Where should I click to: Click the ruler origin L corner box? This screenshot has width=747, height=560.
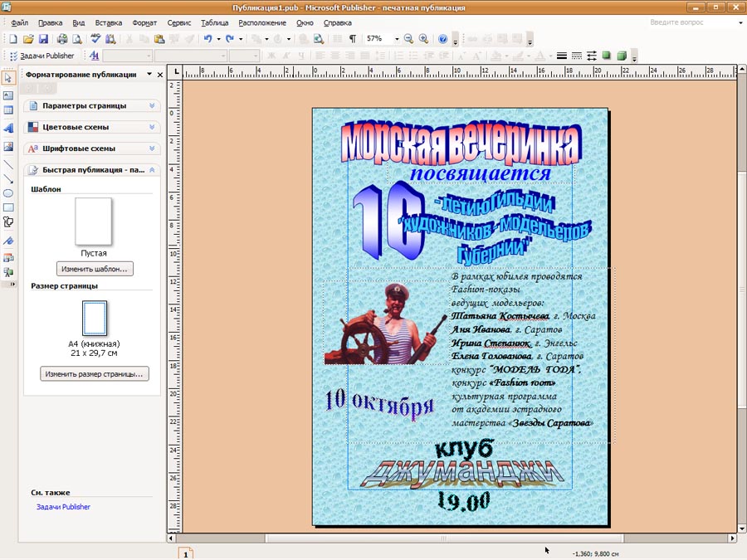click(177, 72)
